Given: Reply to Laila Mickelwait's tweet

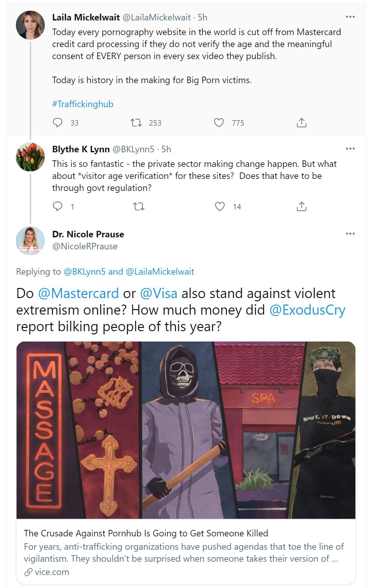Looking at the screenshot, I should pos(57,123).
